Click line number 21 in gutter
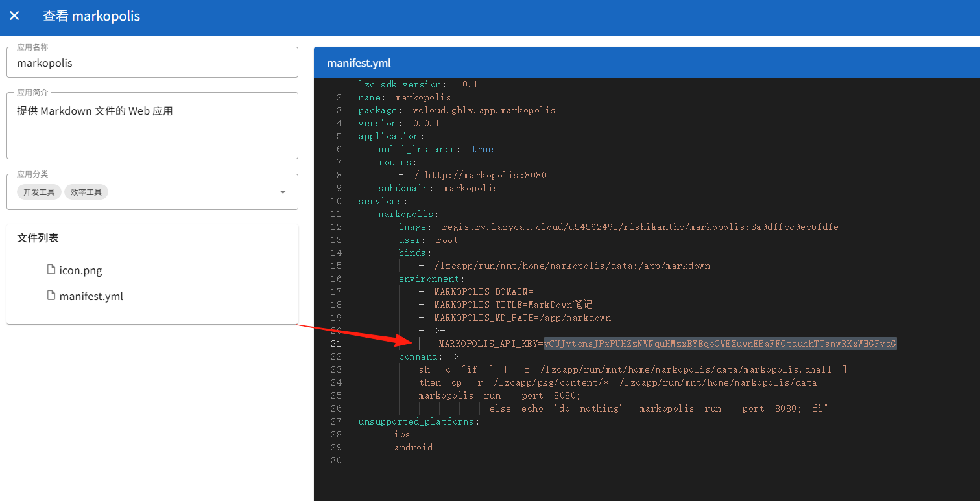Viewport: 980px width, 501px height. click(335, 344)
